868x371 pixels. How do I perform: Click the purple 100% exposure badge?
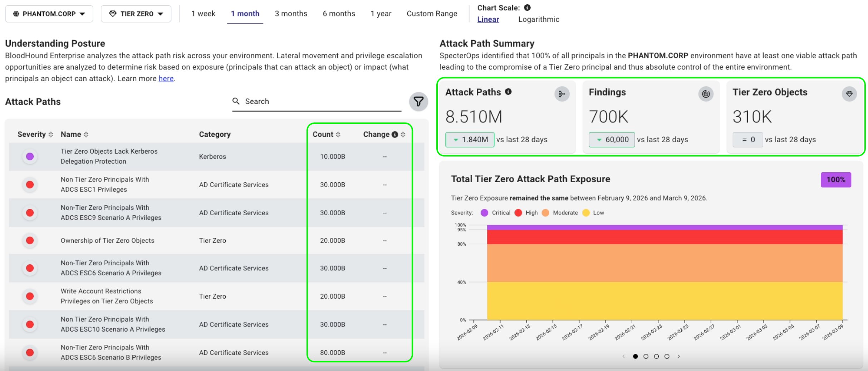click(x=836, y=180)
